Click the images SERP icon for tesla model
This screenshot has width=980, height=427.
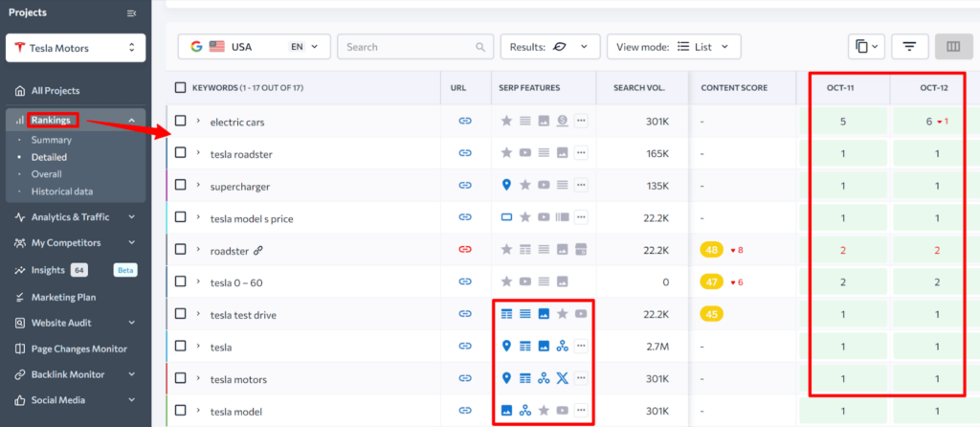(x=507, y=410)
